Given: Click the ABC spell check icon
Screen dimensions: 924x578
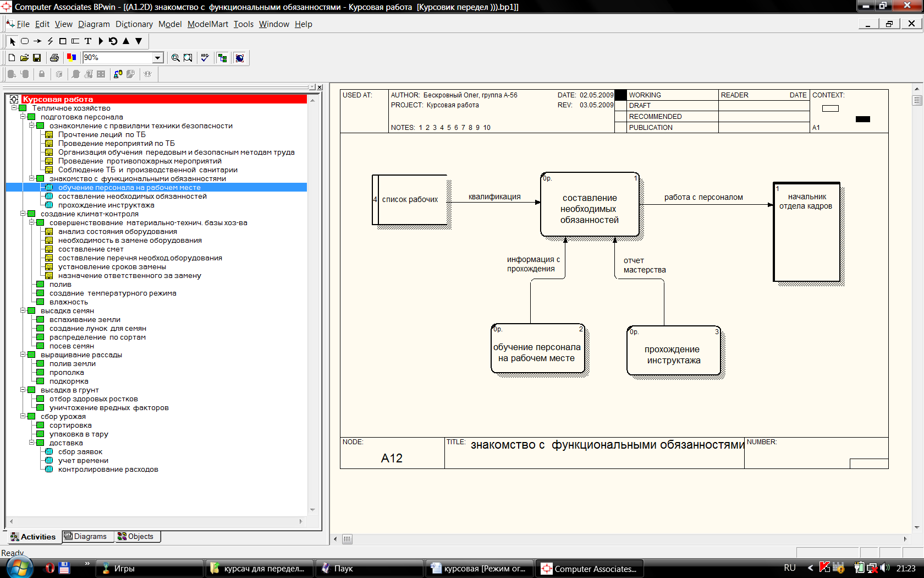Looking at the screenshot, I should tap(205, 58).
